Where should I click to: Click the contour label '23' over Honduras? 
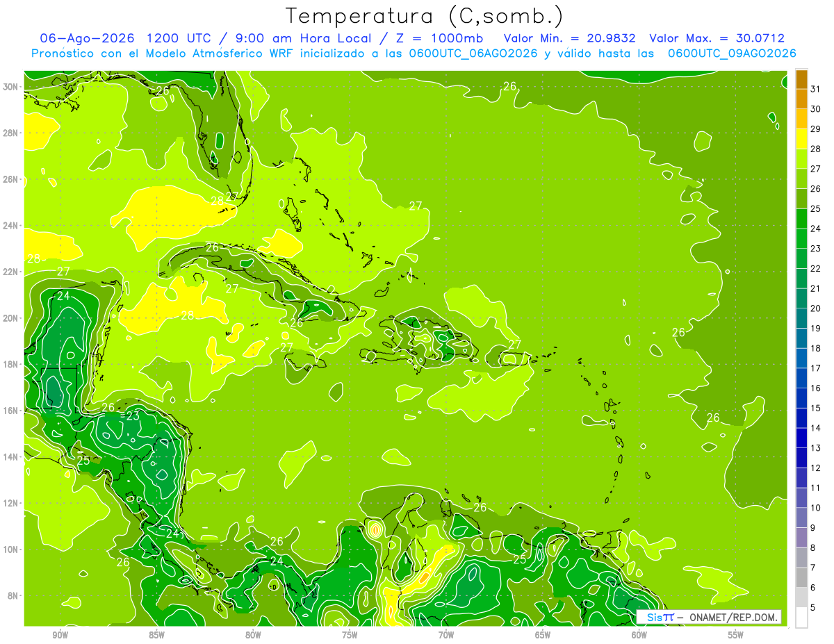click(133, 416)
